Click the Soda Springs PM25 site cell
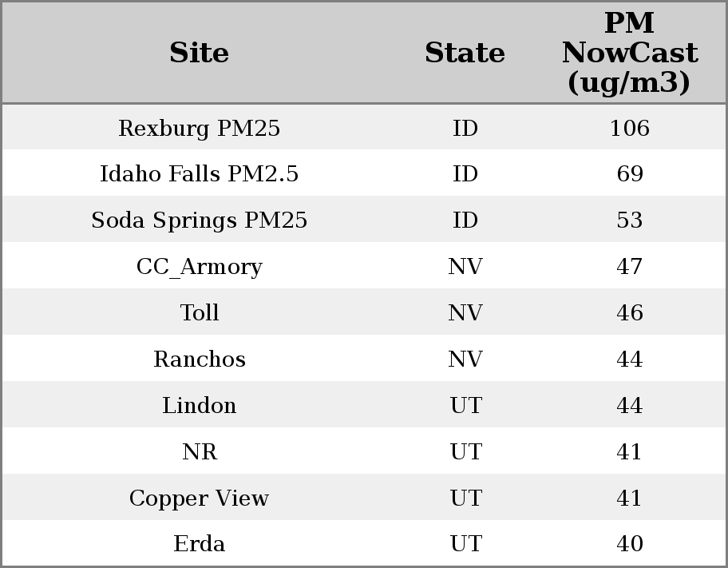 pyautogui.click(x=199, y=220)
